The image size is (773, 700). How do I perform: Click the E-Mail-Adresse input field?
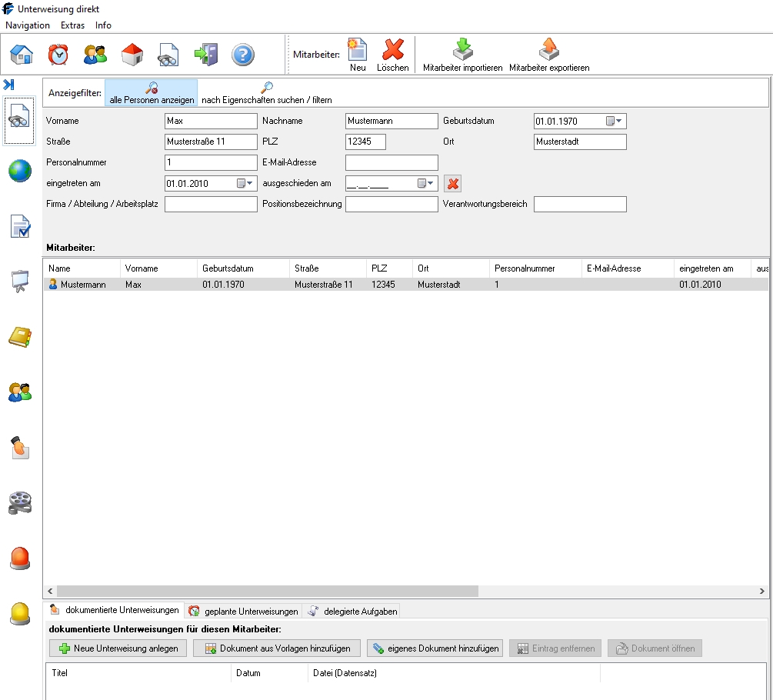[x=391, y=162]
